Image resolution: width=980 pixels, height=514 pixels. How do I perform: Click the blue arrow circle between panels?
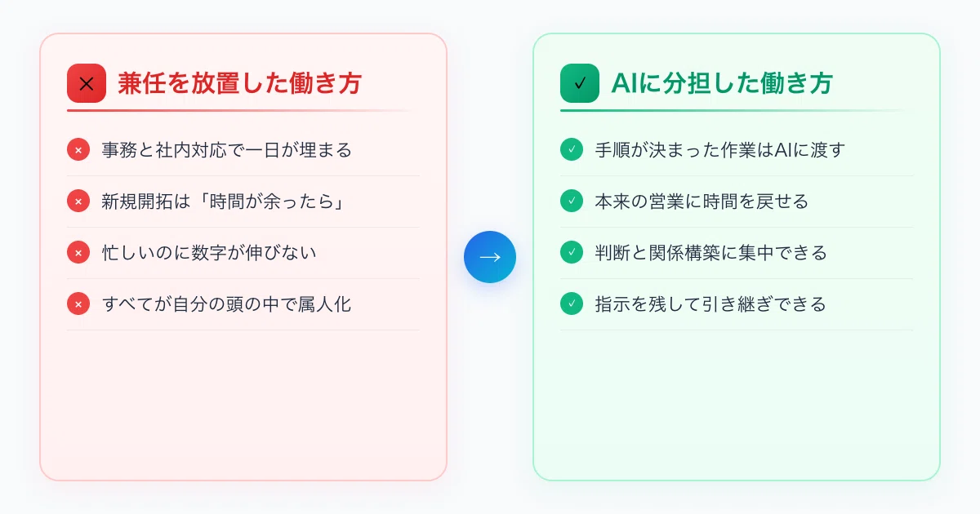click(x=490, y=257)
